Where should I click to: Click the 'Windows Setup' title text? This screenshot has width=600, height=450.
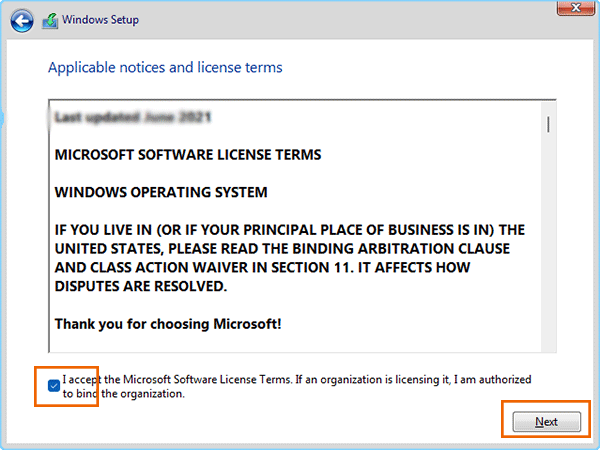pos(100,20)
